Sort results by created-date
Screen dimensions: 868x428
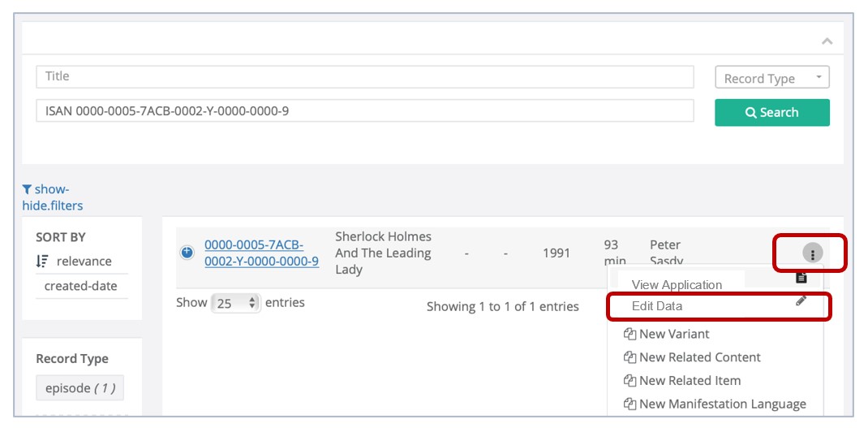tap(81, 286)
